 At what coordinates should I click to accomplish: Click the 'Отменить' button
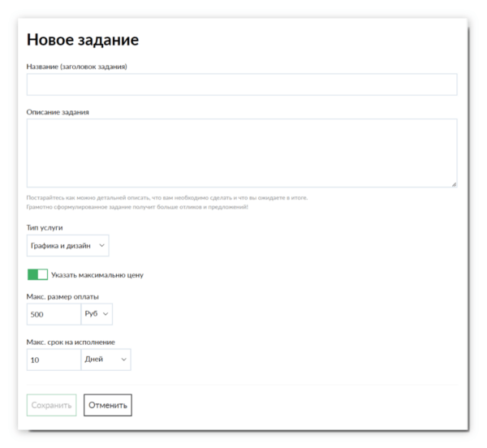tap(108, 405)
